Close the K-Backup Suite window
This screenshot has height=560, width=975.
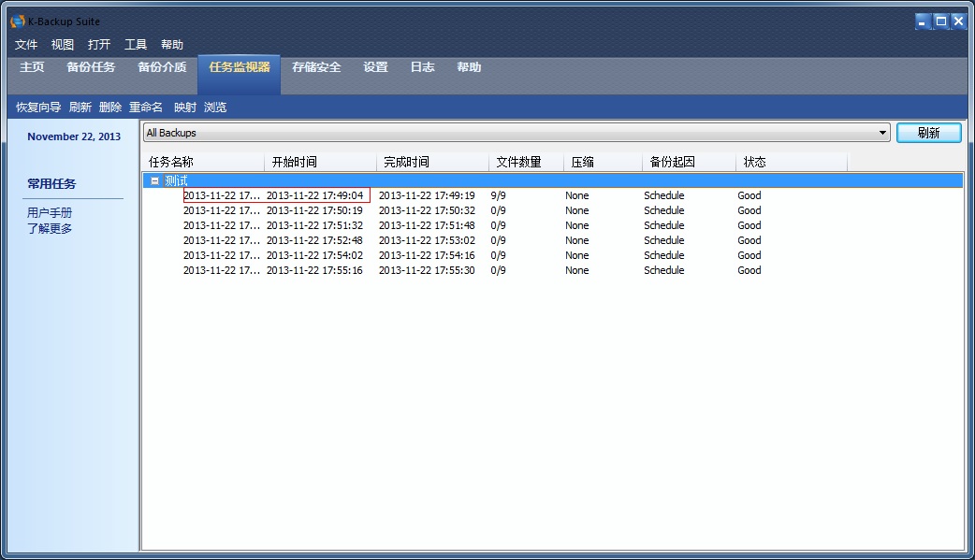[959, 22]
